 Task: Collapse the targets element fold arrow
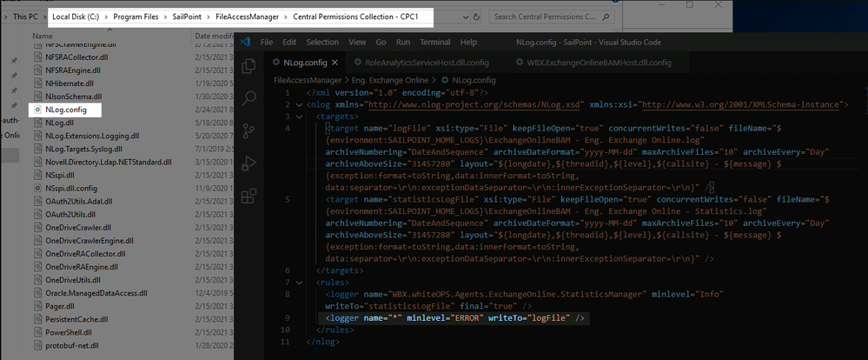[300, 116]
